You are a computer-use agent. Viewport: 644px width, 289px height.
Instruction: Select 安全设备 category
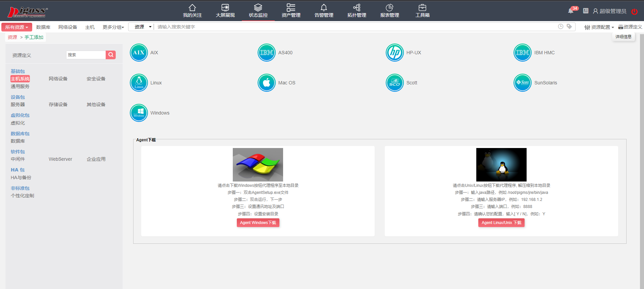point(96,79)
